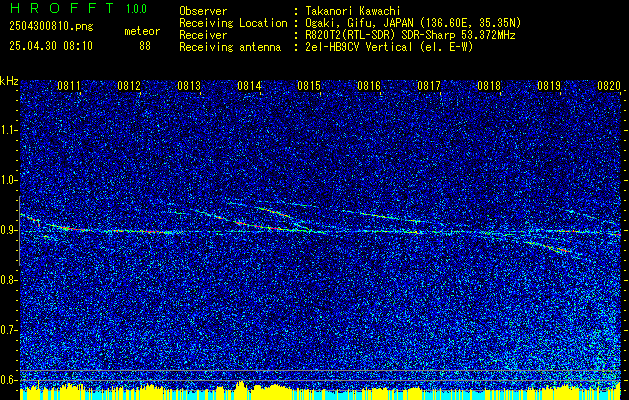Click the Ogaki, Gifu, JAPAN location text

(x=412, y=23)
